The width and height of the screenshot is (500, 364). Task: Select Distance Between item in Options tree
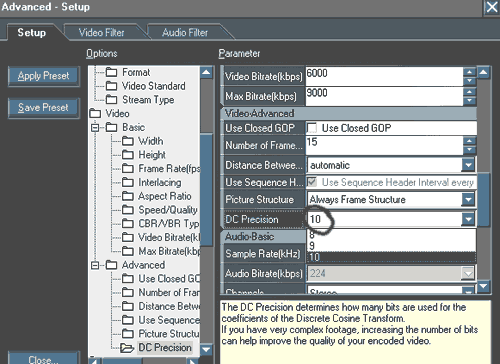[x=169, y=306]
